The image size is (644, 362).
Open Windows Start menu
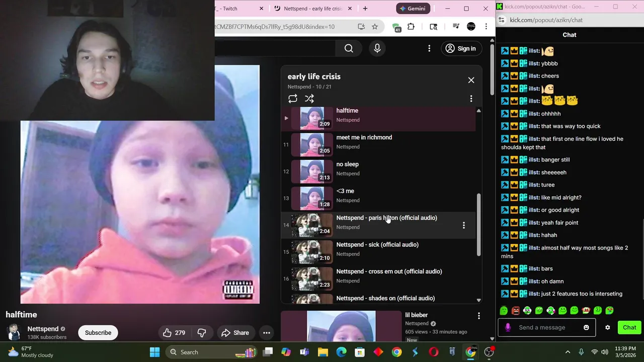(154, 352)
